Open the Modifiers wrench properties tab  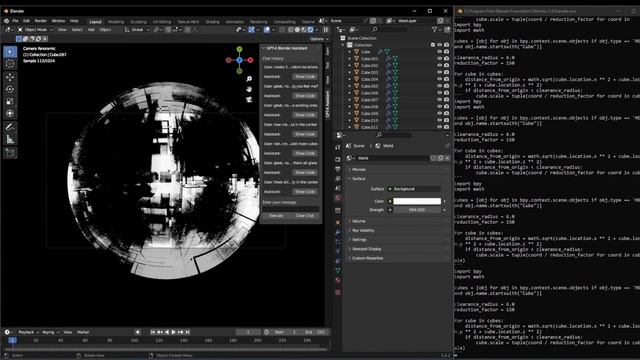338,232
